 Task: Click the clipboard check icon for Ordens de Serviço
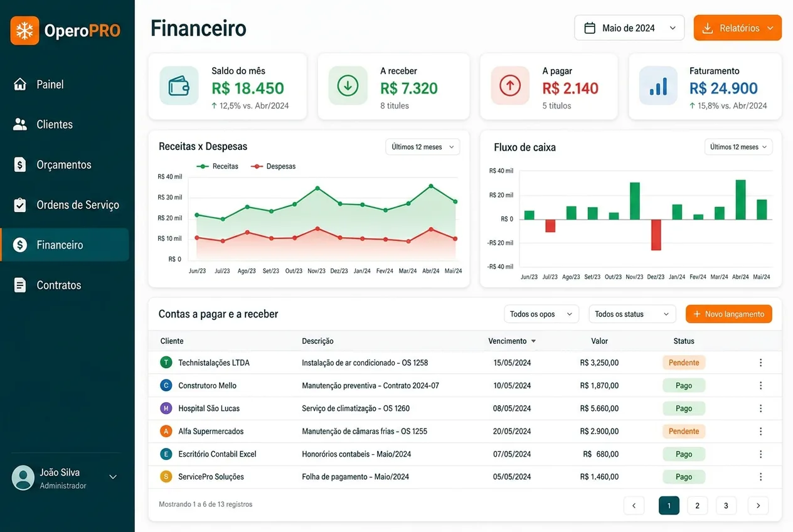coord(20,205)
